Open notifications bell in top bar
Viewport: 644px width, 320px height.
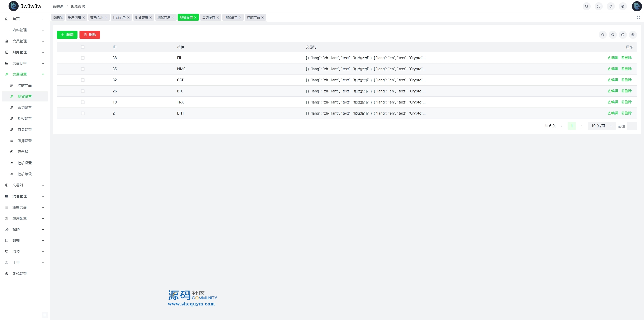(611, 6)
